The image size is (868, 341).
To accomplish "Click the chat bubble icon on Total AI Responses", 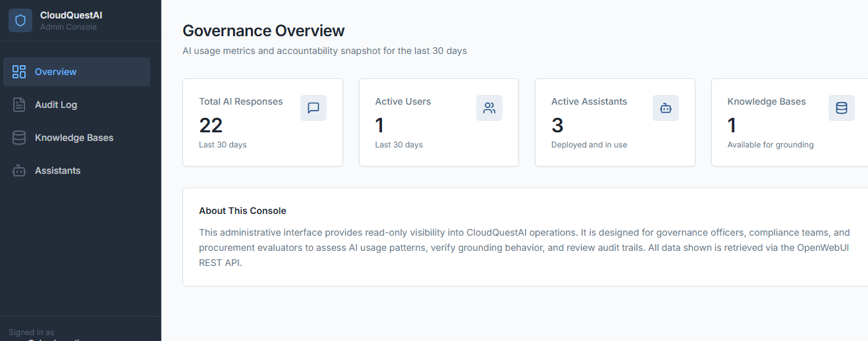I will [313, 108].
